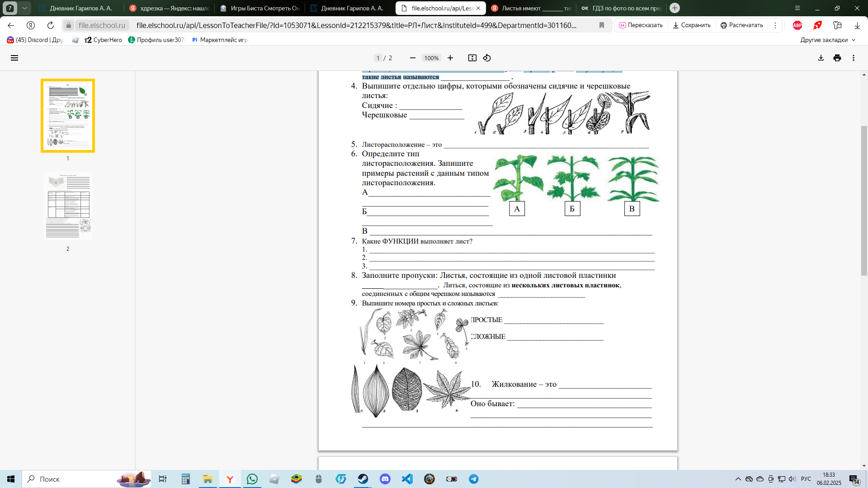
Task: Open File Explorer from the taskbar
Action: 208,479
